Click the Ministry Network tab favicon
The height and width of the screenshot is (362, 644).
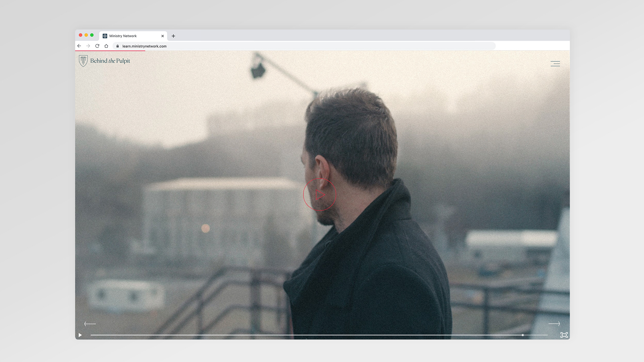pyautogui.click(x=105, y=36)
